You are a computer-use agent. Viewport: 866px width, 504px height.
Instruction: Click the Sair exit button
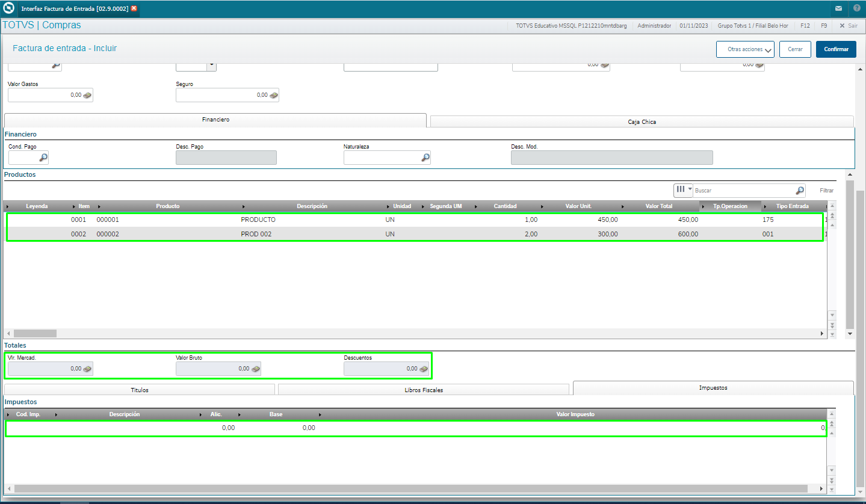tap(849, 26)
